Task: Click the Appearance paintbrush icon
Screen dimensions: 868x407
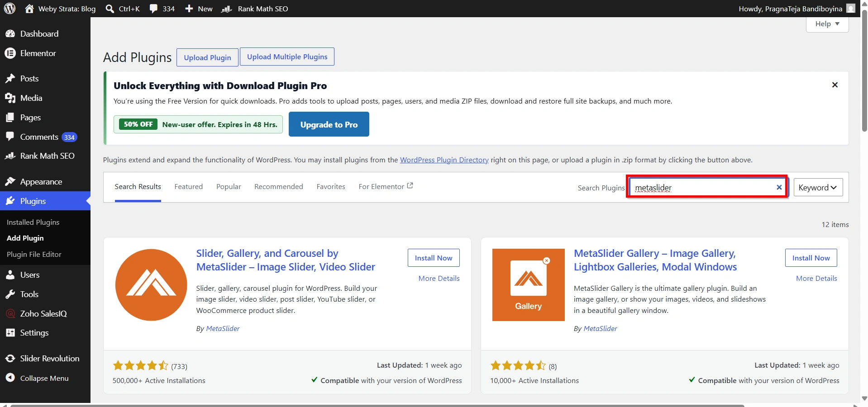Action: tap(10, 182)
